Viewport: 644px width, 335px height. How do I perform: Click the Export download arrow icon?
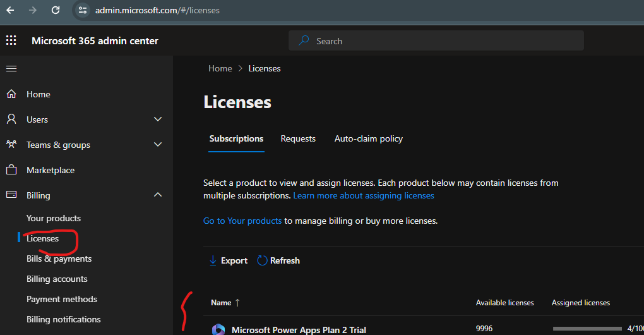coord(213,260)
